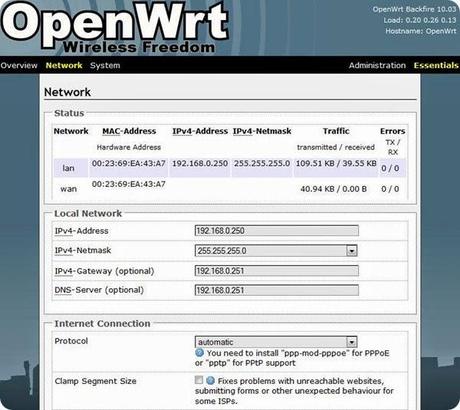This screenshot has height=410, width=460.
Task: Click the lan IPv4 address 192.168.0.250 cell
Action: [200, 164]
